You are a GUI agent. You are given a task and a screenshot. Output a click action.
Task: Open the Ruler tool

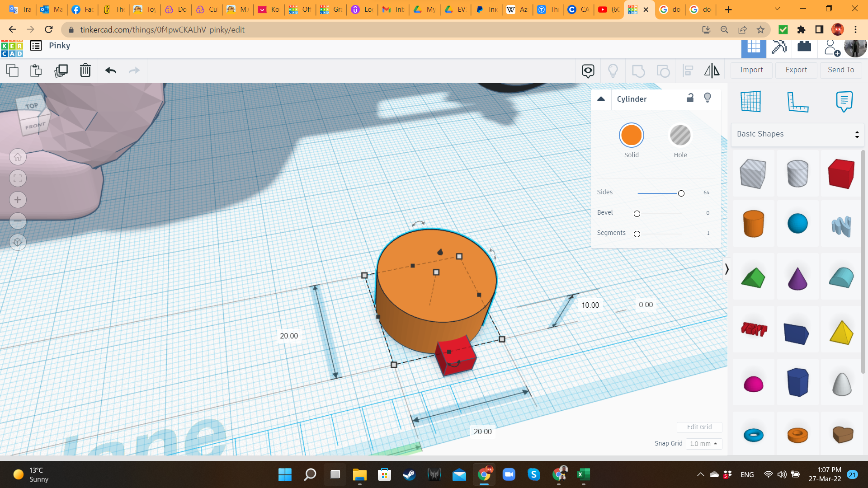click(x=797, y=101)
